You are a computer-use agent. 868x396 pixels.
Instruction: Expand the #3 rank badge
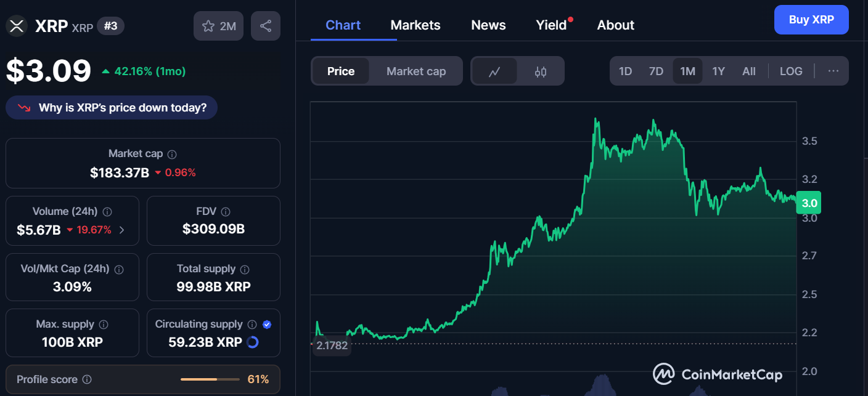110,26
